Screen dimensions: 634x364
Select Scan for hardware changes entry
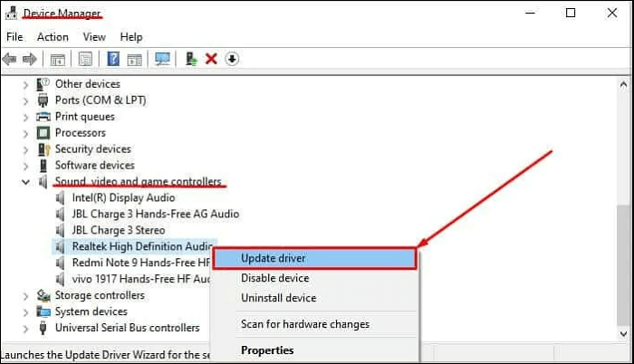305,324
